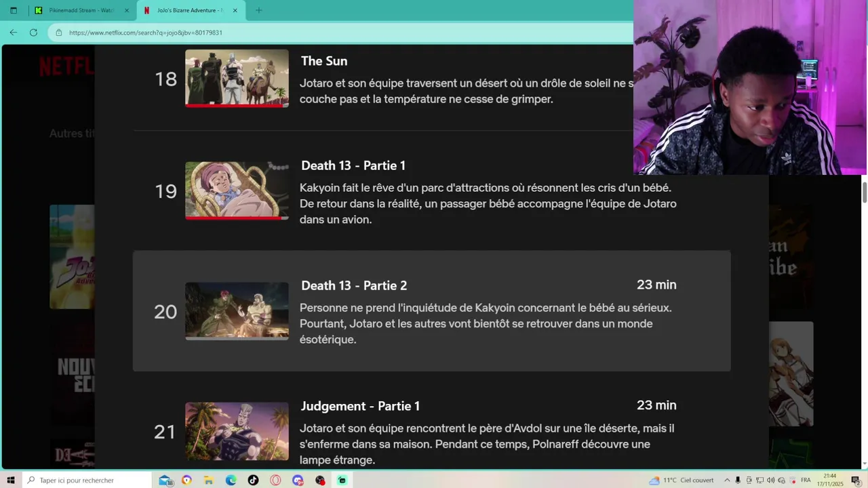This screenshot has width=868, height=488.
Task: View site info via the lock icon
Action: point(59,33)
